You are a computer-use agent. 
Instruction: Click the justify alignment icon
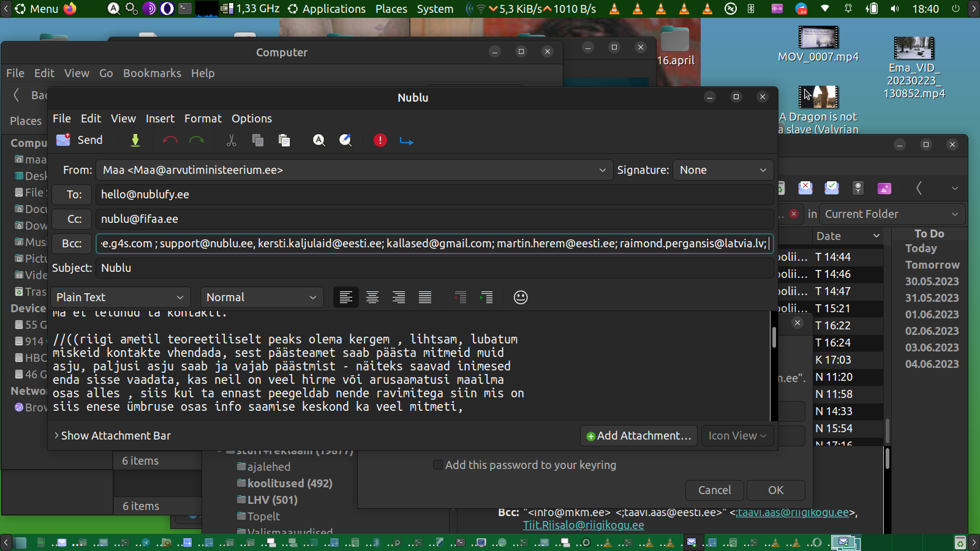(x=425, y=298)
